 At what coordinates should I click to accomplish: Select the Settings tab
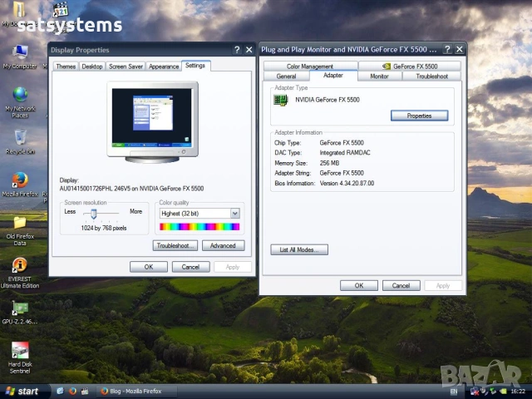pyautogui.click(x=195, y=66)
